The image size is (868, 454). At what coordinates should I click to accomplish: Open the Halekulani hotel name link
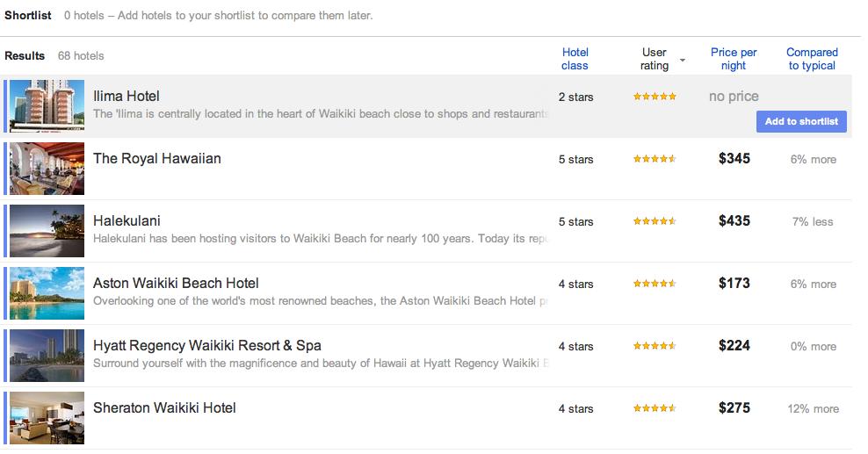(x=127, y=220)
